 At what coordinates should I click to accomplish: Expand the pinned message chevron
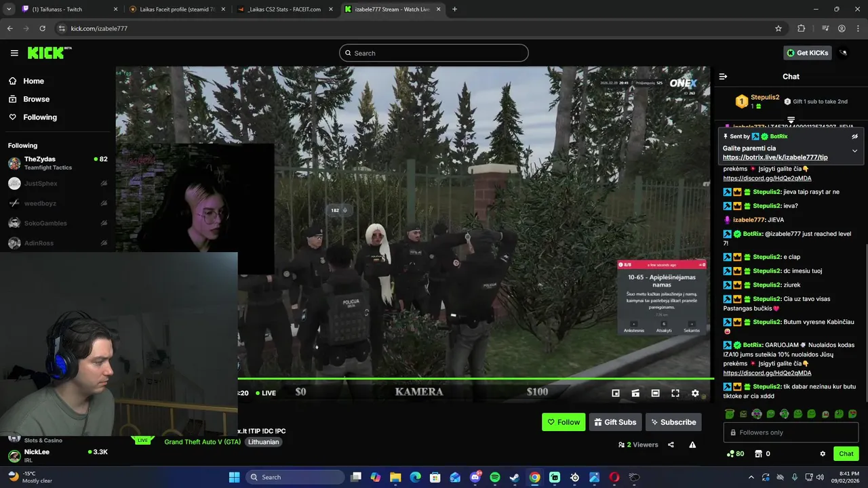pyautogui.click(x=854, y=150)
